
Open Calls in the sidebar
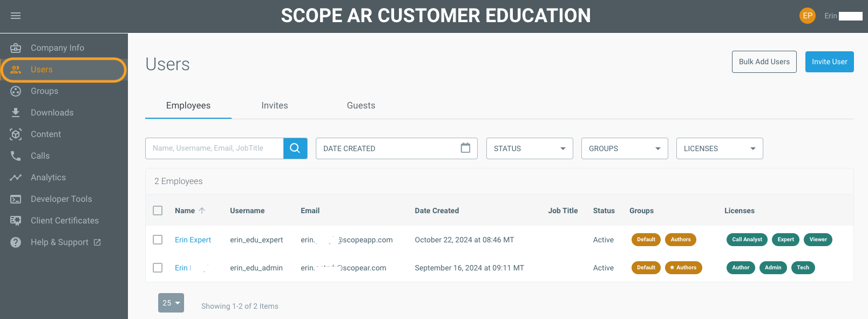coord(64,156)
